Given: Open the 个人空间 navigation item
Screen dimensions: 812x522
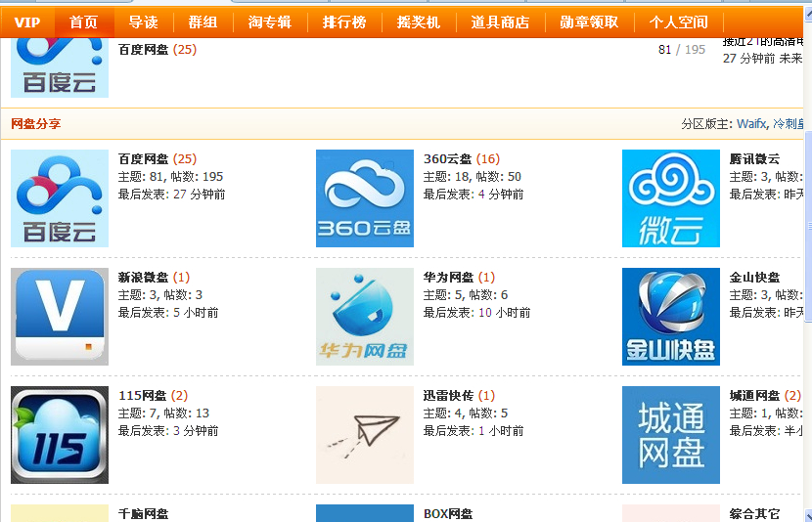Looking at the screenshot, I should (678, 22).
